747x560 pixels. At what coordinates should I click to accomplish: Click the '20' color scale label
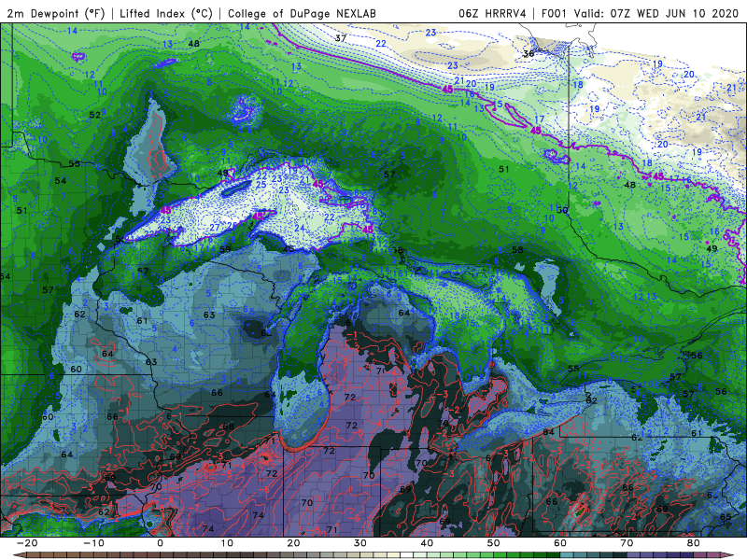click(x=293, y=543)
